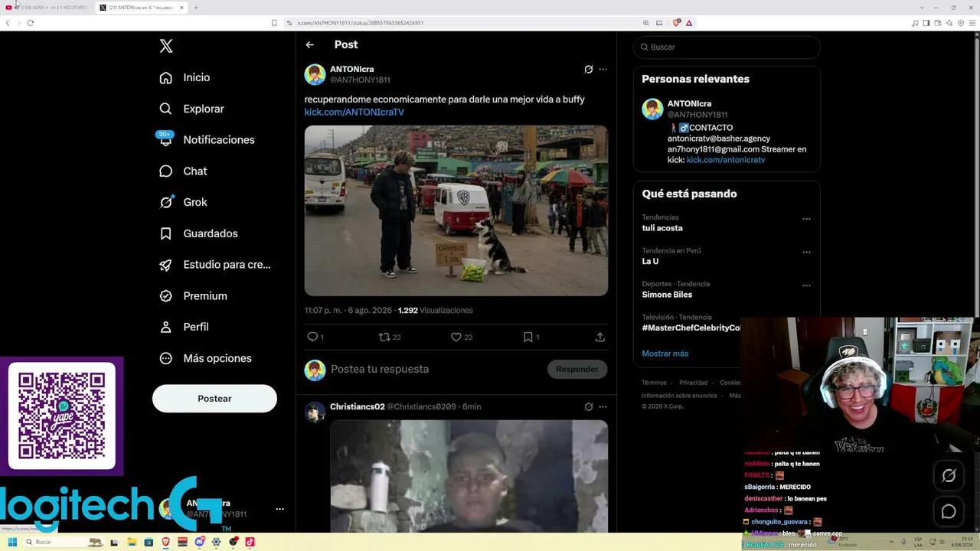This screenshot has height=551, width=980.
Task: Click the Buscar search field on X
Action: (x=727, y=47)
